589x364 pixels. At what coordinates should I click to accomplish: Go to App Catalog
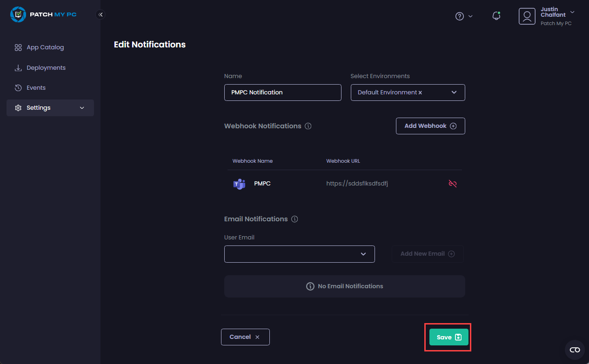[x=45, y=47]
